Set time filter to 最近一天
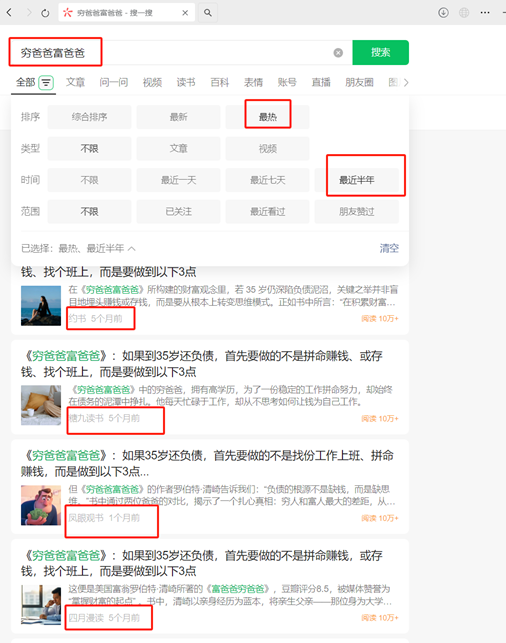Screen dimensions: 506x643 click(x=178, y=180)
